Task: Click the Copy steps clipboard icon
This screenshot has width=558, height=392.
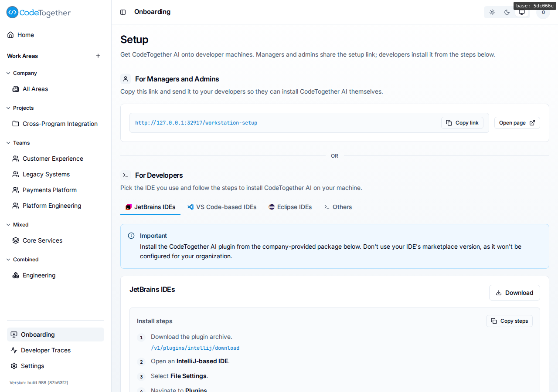Action: [494, 321]
